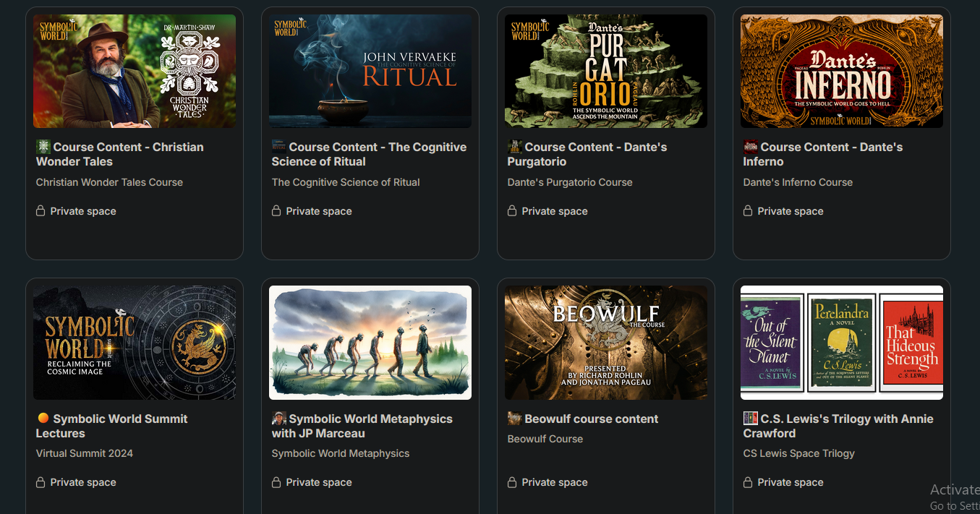Open Course Content - Dante's Purgatorio link
This screenshot has height=514, width=980.
(587, 154)
